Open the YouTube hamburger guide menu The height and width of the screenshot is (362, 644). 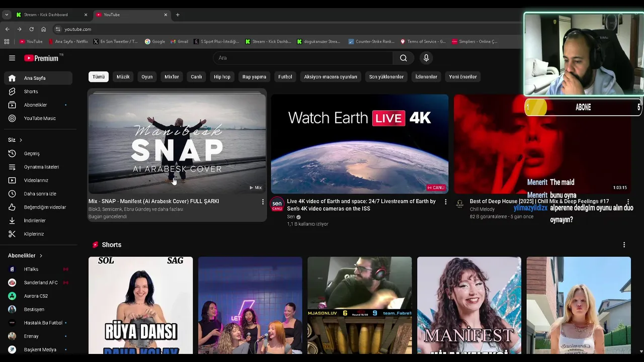(x=12, y=58)
